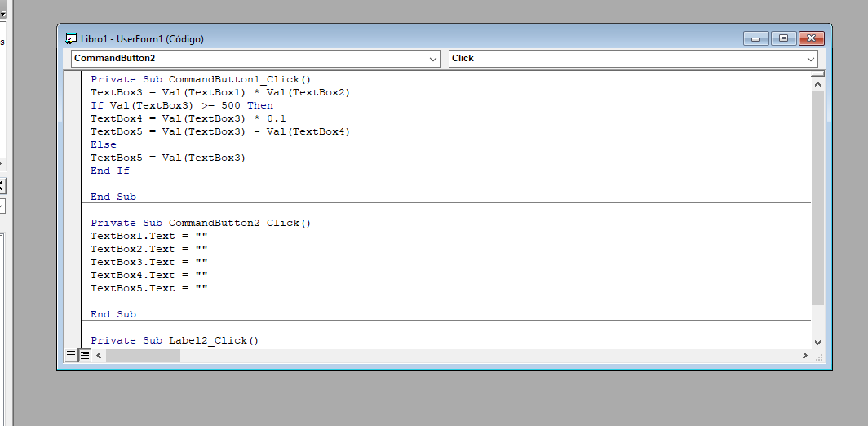Click line 'TextBox5 = Val(TextBox3) - Val(TextBox4)'
Image resolution: width=868 pixels, height=426 pixels.
pyautogui.click(x=220, y=132)
